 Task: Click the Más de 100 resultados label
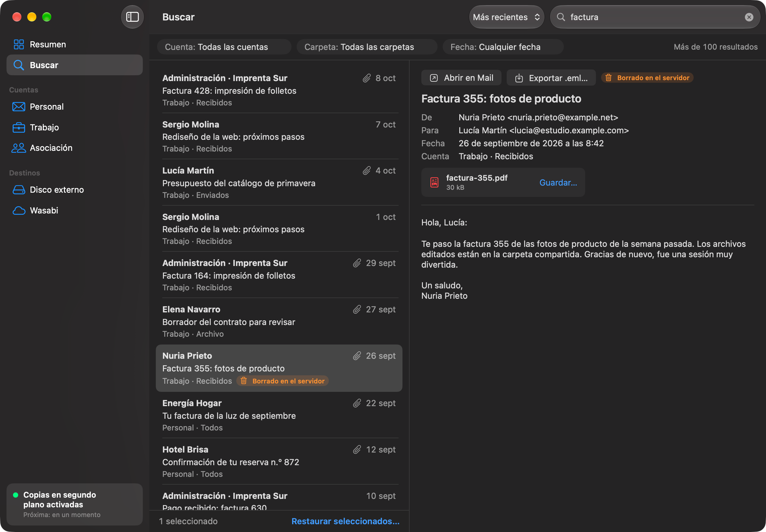(x=715, y=47)
